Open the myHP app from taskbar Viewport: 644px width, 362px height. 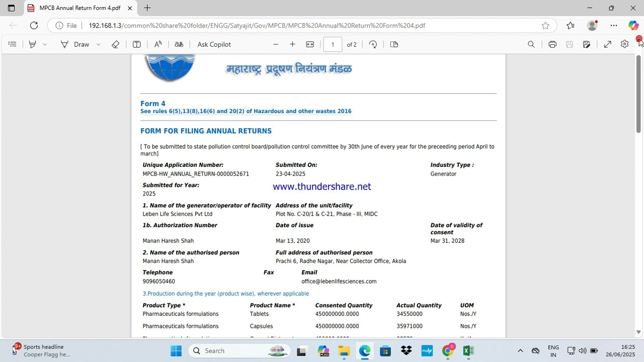(x=427, y=351)
